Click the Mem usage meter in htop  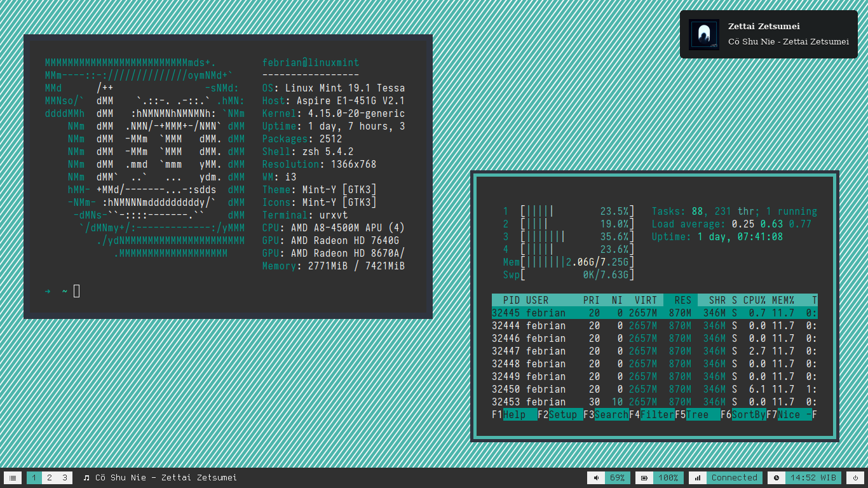tap(569, 262)
